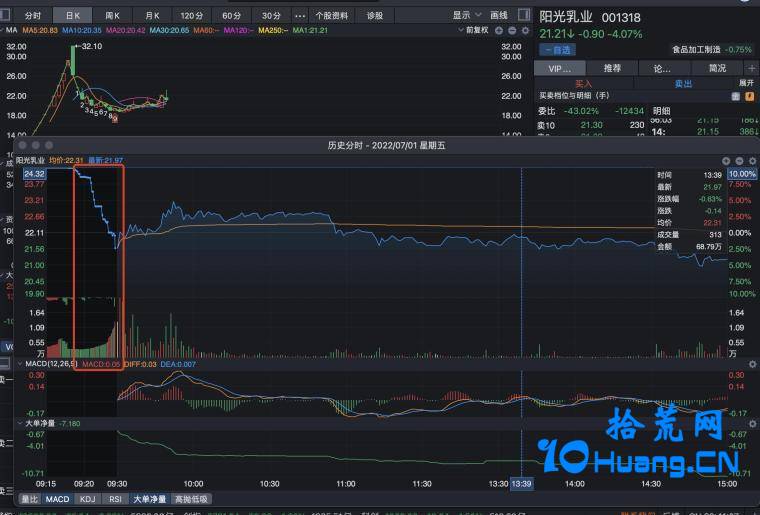The image size is (760, 515).
Task: Open more periods ellipsis menu
Action: 300,16
